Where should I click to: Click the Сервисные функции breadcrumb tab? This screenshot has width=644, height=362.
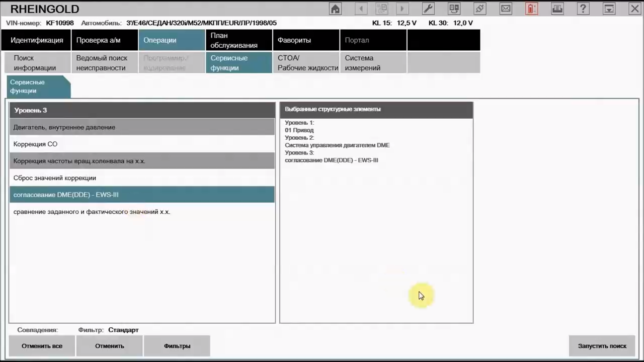point(38,86)
